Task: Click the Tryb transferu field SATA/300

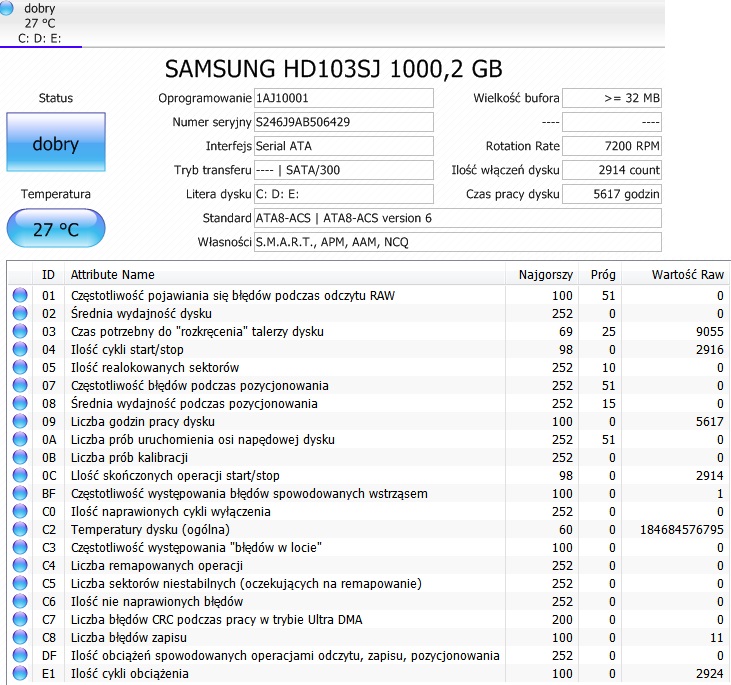Action: (x=344, y=170)
